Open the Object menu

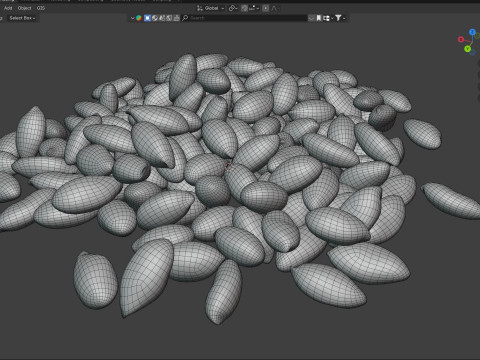coord(24,8)
